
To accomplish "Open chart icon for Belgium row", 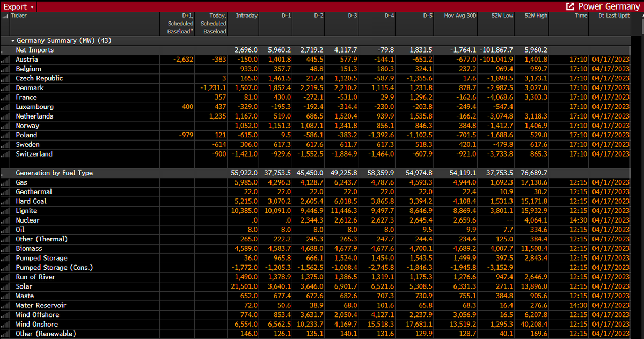I will pos(5,69).
